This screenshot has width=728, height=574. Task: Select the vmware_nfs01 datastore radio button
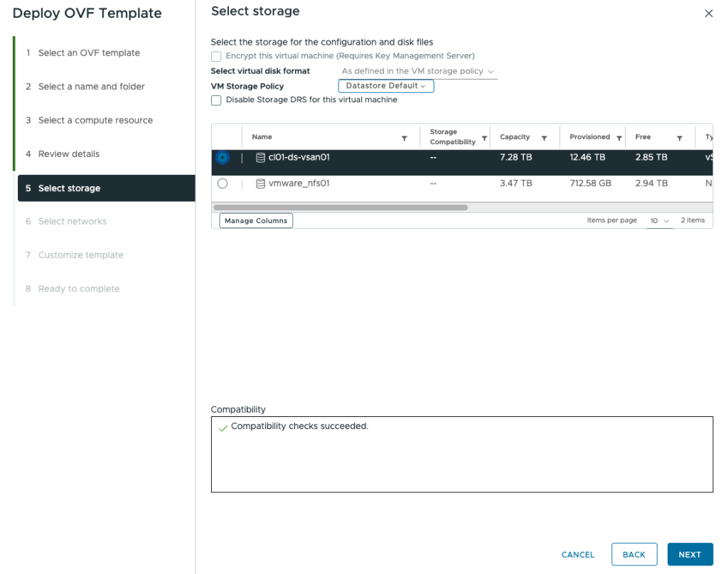[223, 183]
